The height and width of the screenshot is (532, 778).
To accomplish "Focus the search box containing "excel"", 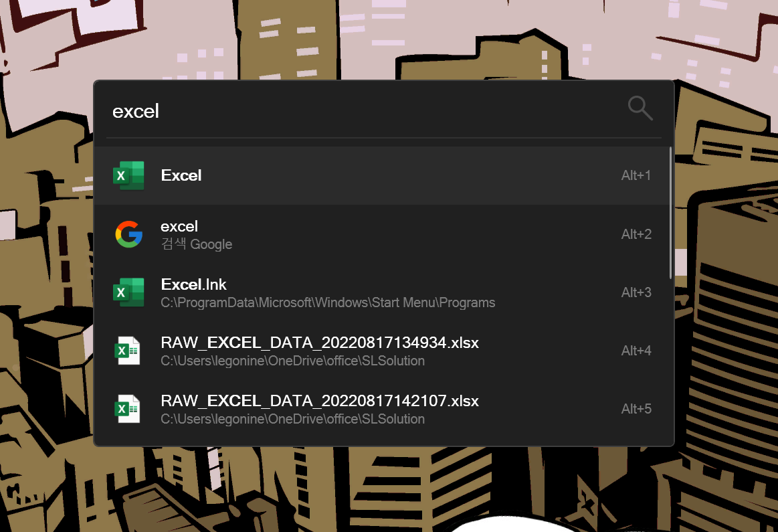I will (x=334, y=111).
